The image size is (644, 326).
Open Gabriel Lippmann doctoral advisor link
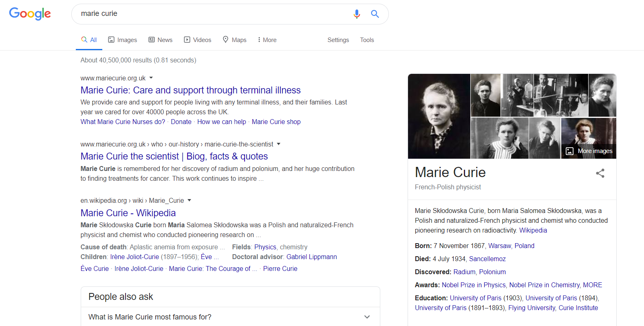pos(312,257)
